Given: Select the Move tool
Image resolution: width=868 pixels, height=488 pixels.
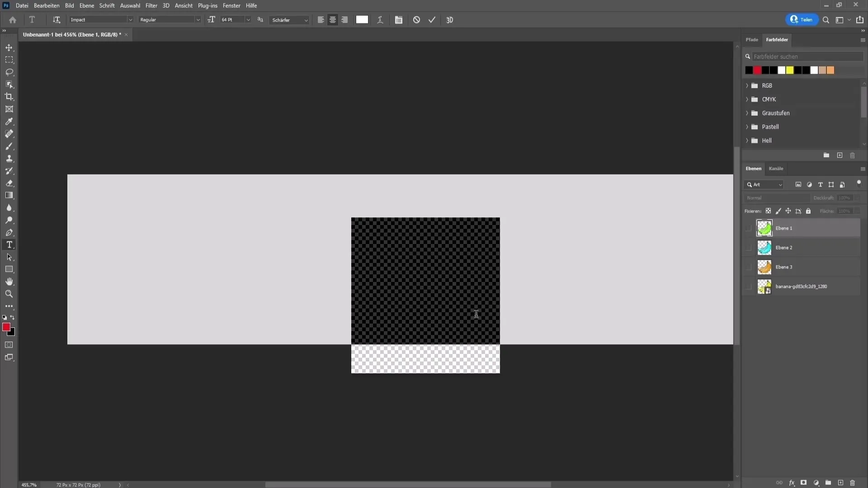Looking at the screenshot, I should click(9, 47).
